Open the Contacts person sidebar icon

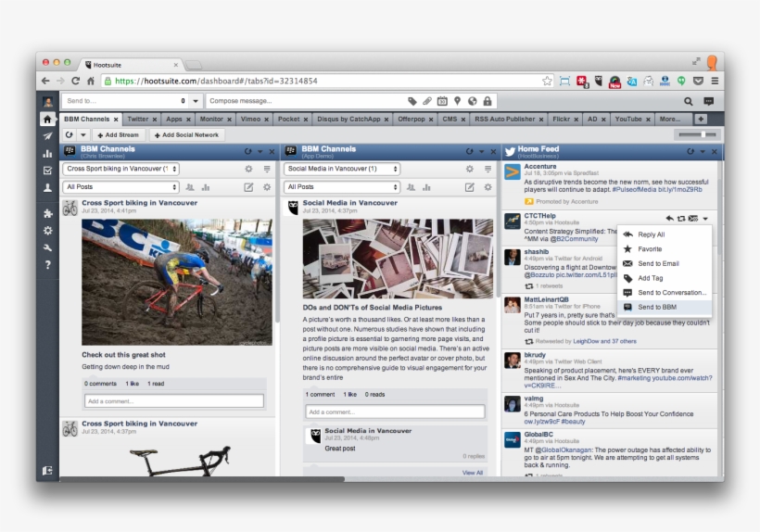(x=47, y=188)
